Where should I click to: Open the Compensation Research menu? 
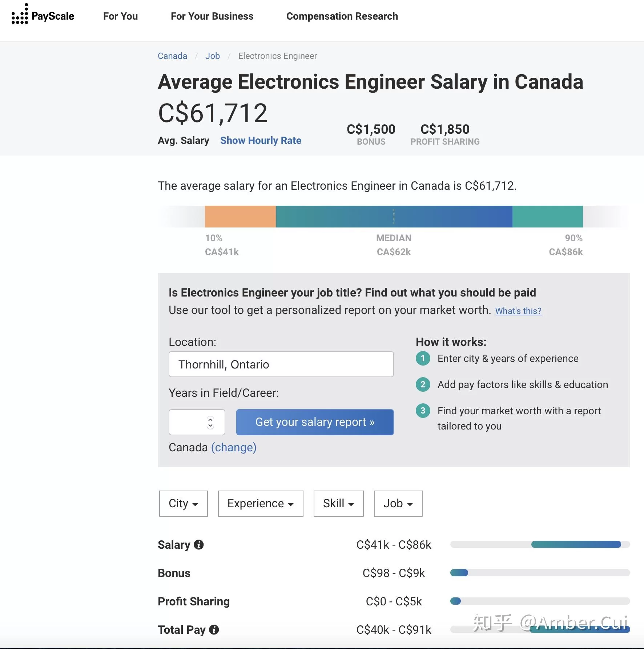point(342,16)
